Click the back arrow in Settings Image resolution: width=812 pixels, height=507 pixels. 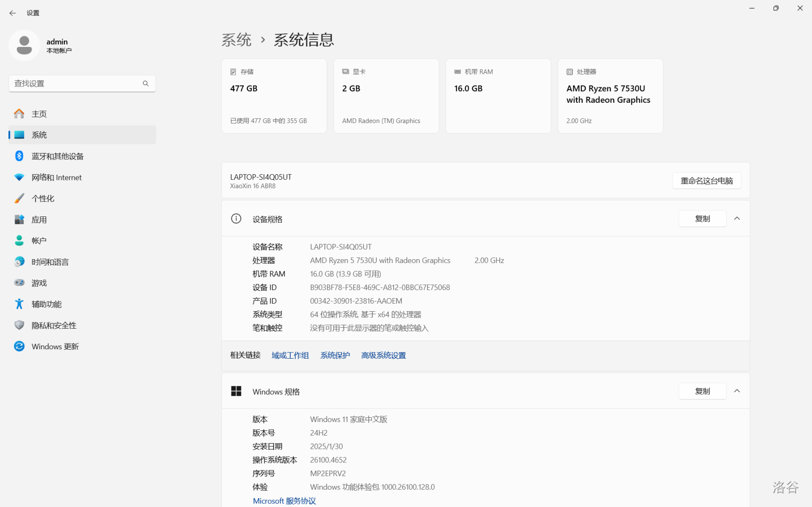[13, 13]
